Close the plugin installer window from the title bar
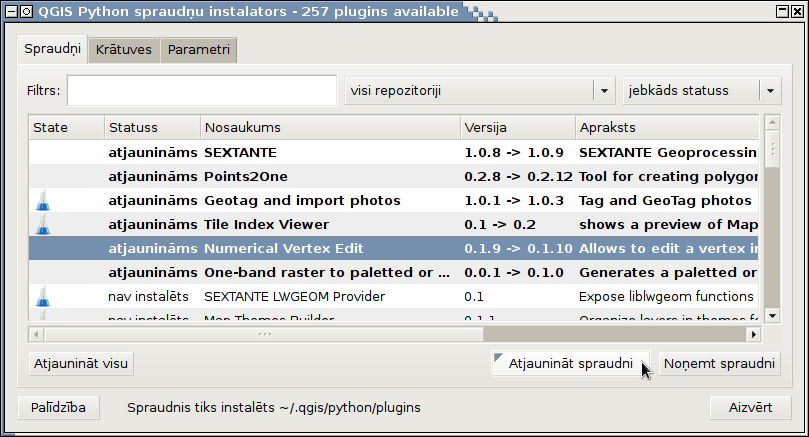The height and width of the screenshot is (437, 809). 798,11
